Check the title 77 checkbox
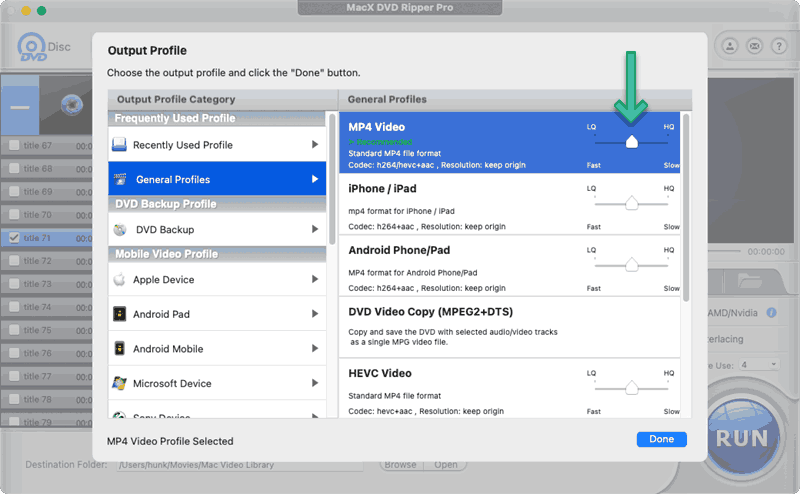Screen dimensions: 800x494 pos(14,376)
